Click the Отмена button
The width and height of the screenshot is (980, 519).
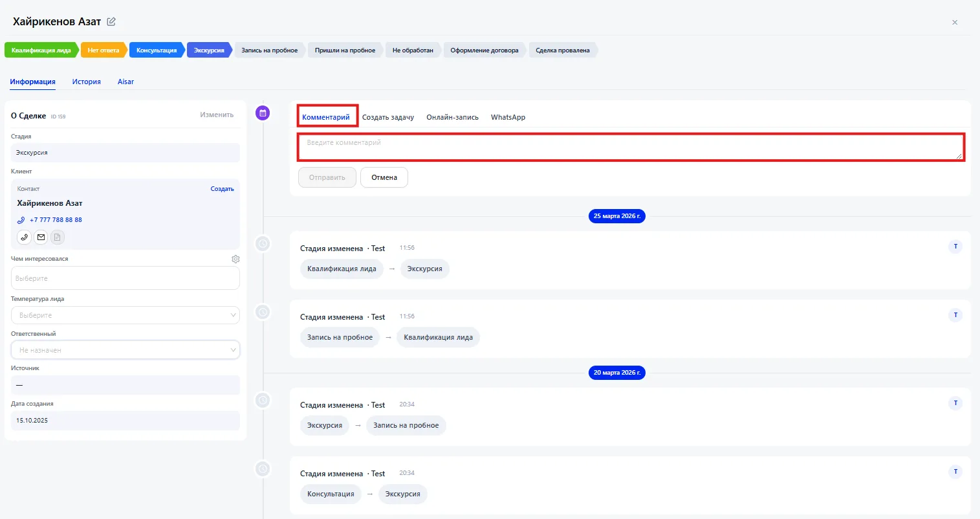[x=384, y=177]
